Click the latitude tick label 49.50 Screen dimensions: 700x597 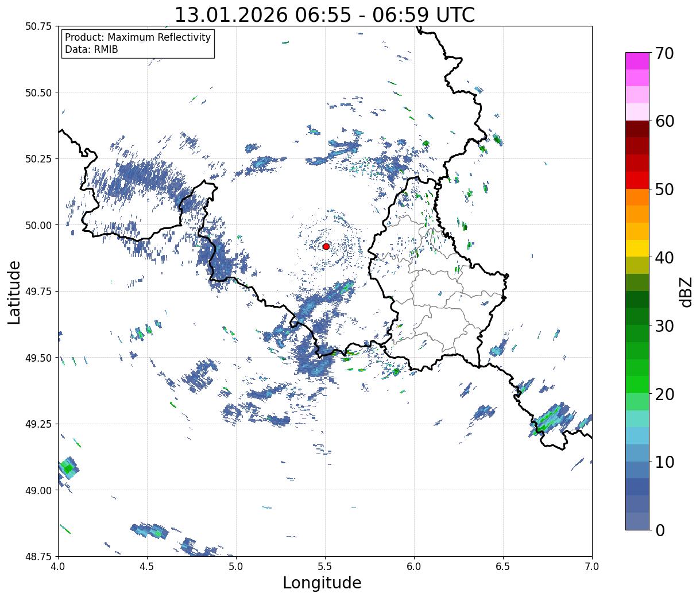(x=38, y=358)
